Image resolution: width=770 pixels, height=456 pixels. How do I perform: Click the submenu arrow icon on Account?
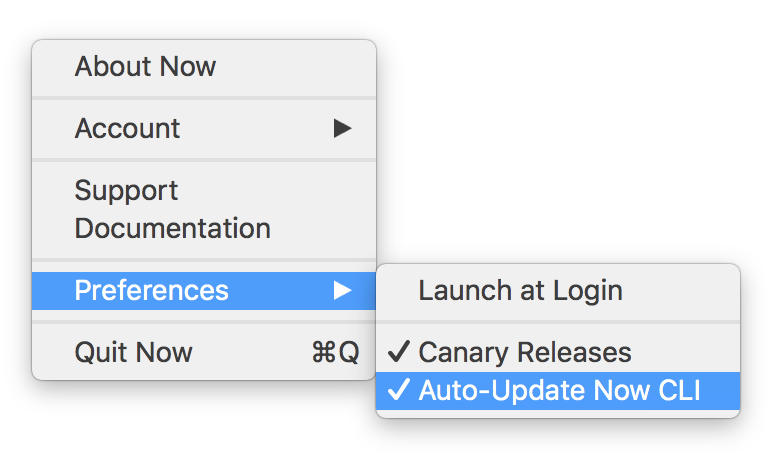[342, 128]
